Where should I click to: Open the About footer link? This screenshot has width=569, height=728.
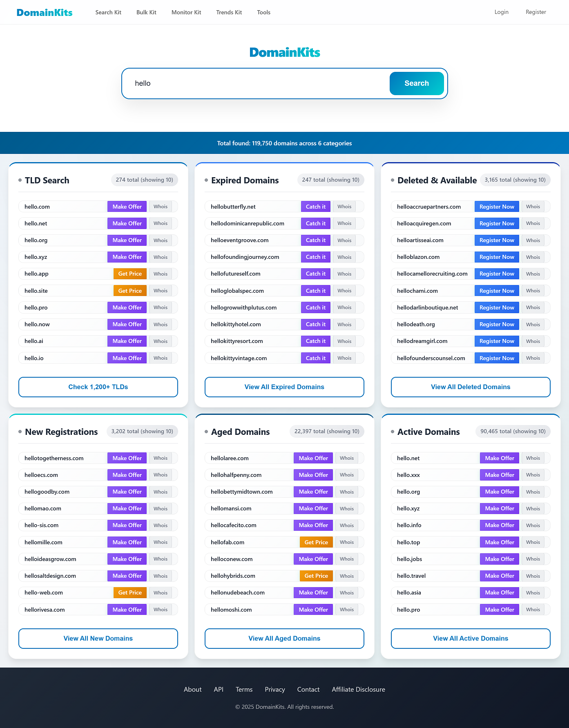click(192, 689)
